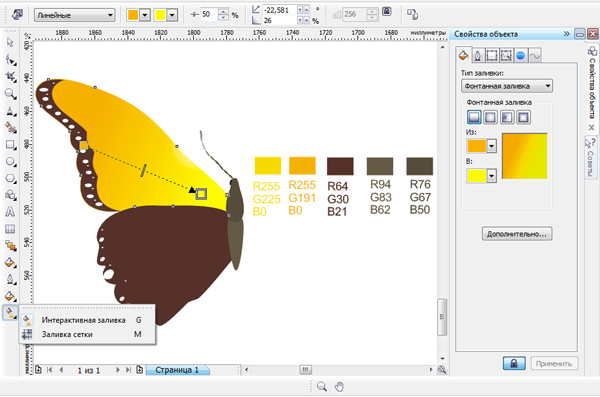Image resolution: width=600 pixels, height=397 pixels.
Task: Click the edit fill icon on property bar
Action: [x=16, y=15]
